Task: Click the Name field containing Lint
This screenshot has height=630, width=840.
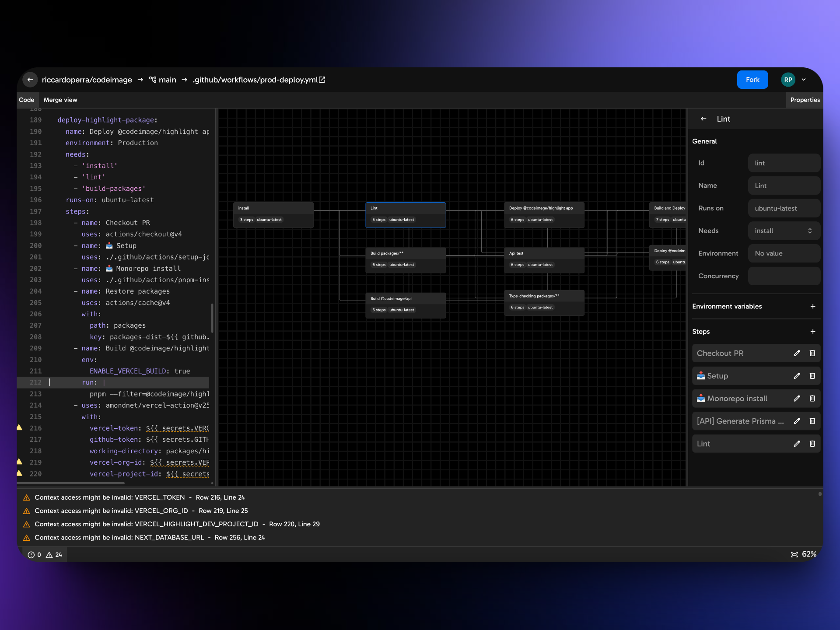Action: tap(784, 185)
